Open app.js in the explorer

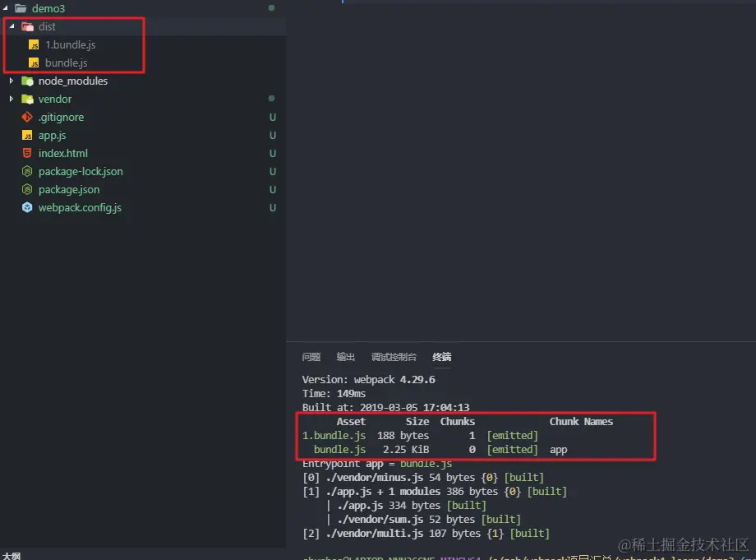(52, 136)
